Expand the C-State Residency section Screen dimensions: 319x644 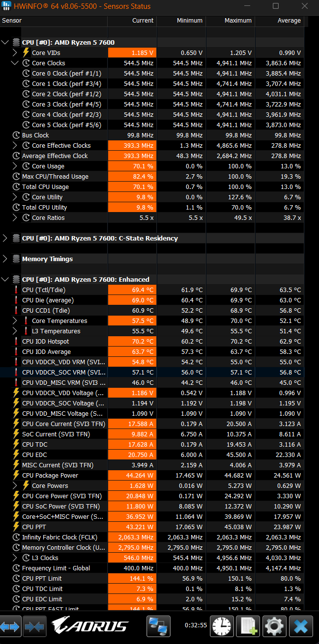pos(5,238)
